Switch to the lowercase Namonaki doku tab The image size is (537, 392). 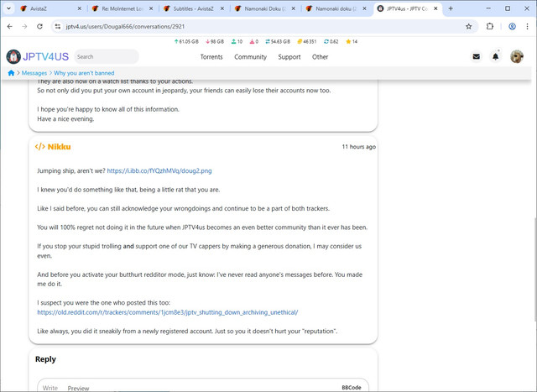point(336,8)
